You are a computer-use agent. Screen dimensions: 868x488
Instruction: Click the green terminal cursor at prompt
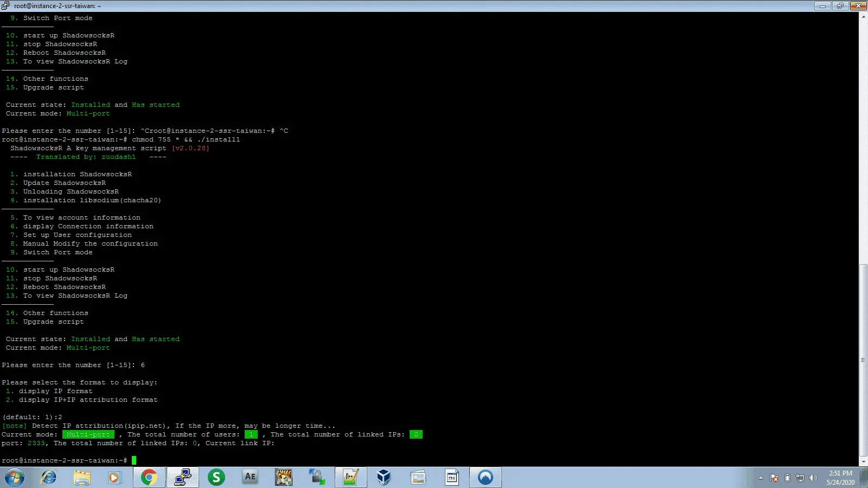134,460
